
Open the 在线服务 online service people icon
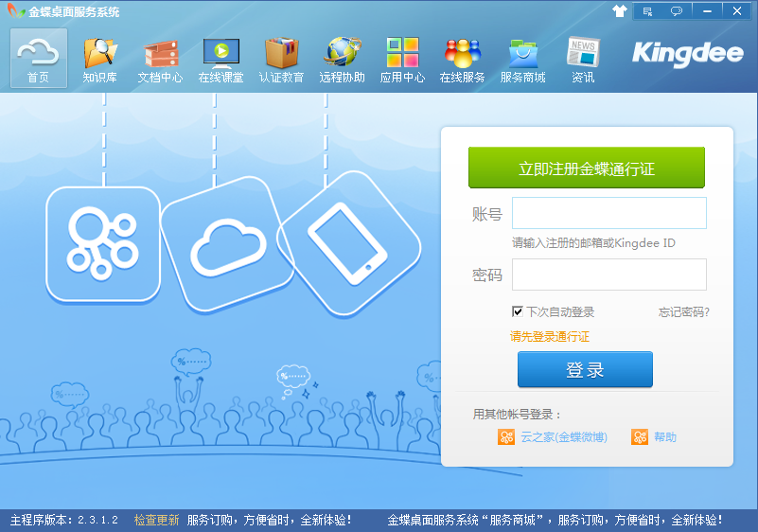(462, 60)
